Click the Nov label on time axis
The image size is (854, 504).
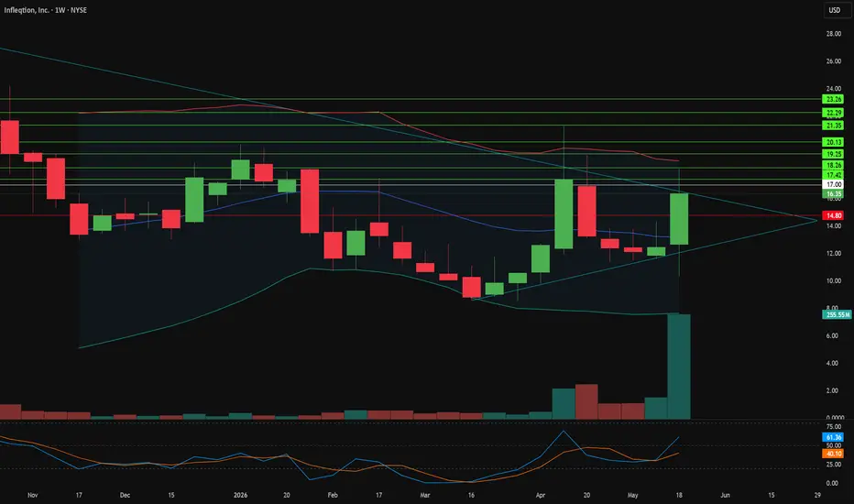click(x=33, y=495)
